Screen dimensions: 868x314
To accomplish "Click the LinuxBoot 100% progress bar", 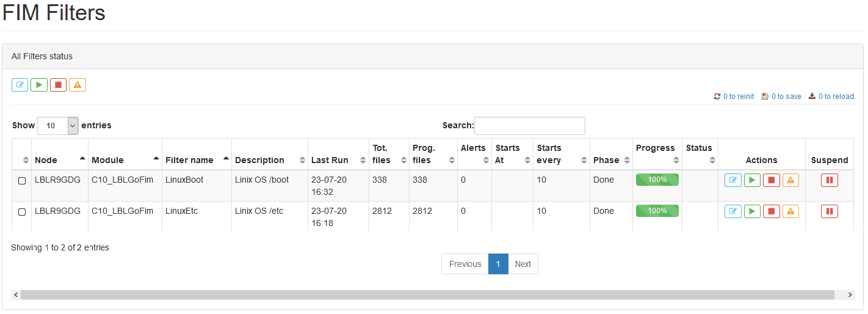I will tap(657, 180).
